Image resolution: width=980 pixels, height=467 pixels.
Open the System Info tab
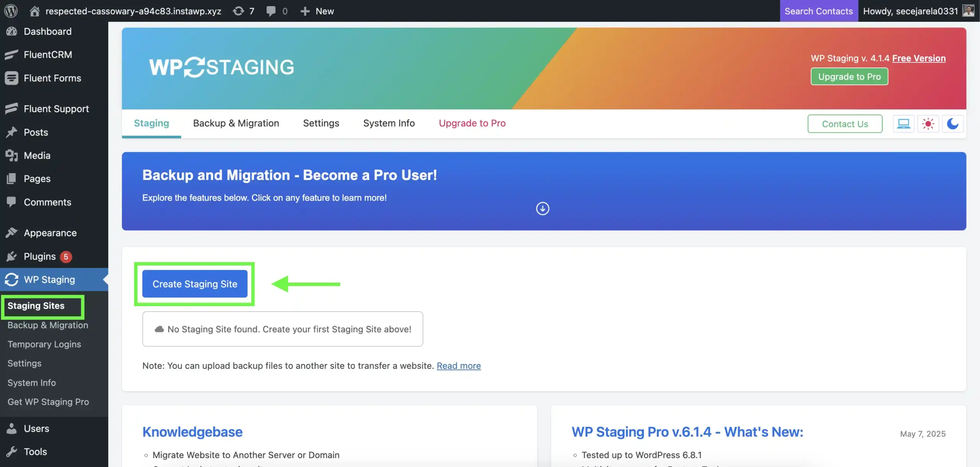(389, 123)
